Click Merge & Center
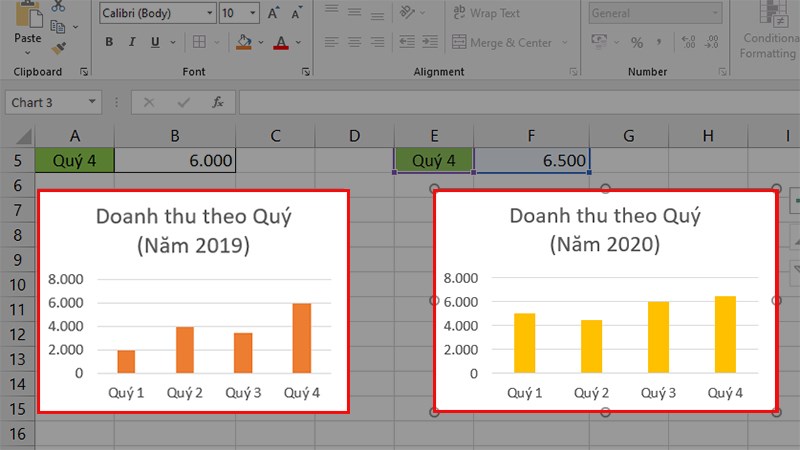Viewport: 800px width, 450px height. click(x=502, y=42)
